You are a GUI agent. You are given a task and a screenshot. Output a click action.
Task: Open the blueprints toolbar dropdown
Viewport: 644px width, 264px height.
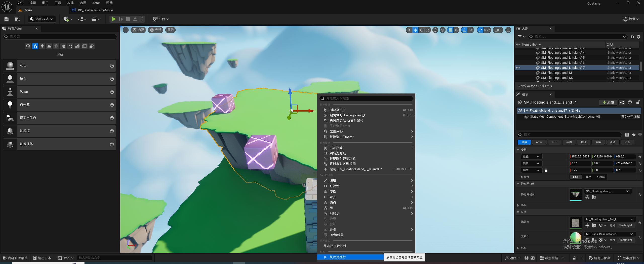(x=82, y=19)
